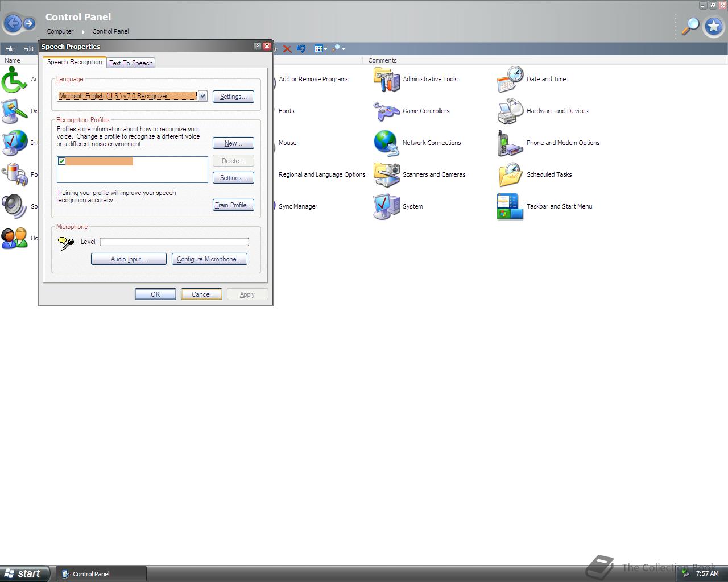
Task: Open the User Accounts people icon
Action: pos(14,239)
